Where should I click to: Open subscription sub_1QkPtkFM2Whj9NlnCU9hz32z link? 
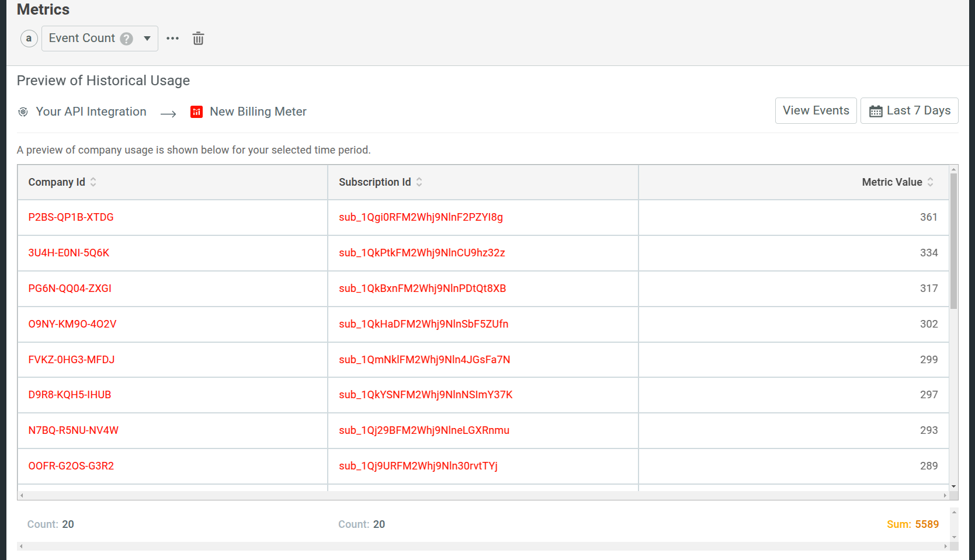pos(421,253)
